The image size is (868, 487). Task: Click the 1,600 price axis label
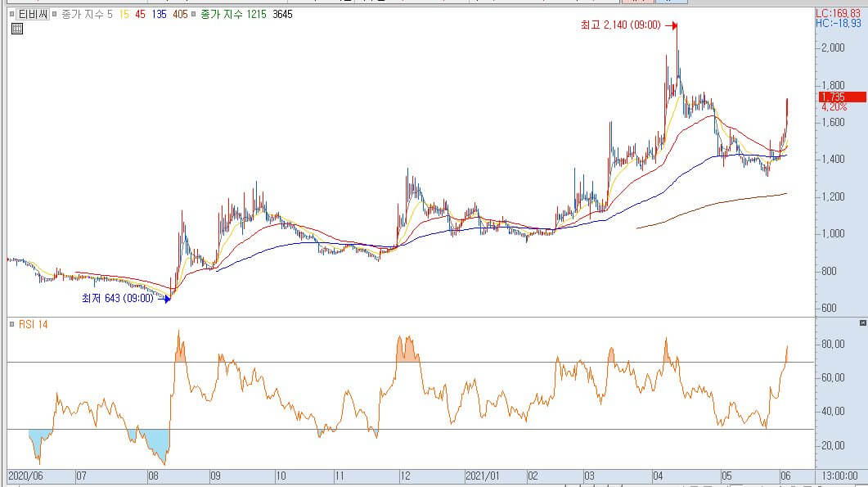833,123
